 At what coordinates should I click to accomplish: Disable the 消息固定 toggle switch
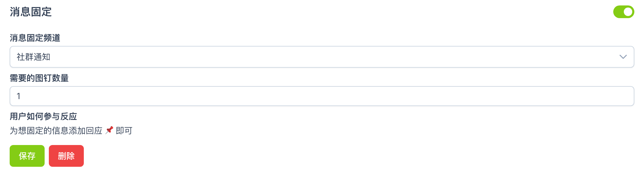tap(623, 12)
